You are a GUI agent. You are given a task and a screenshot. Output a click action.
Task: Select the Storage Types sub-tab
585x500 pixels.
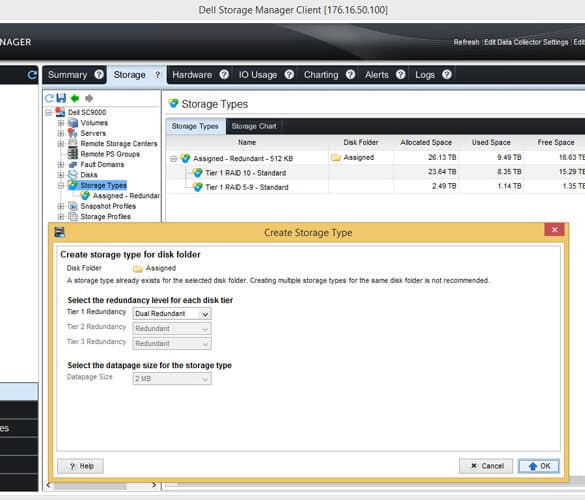pos(195,126)
